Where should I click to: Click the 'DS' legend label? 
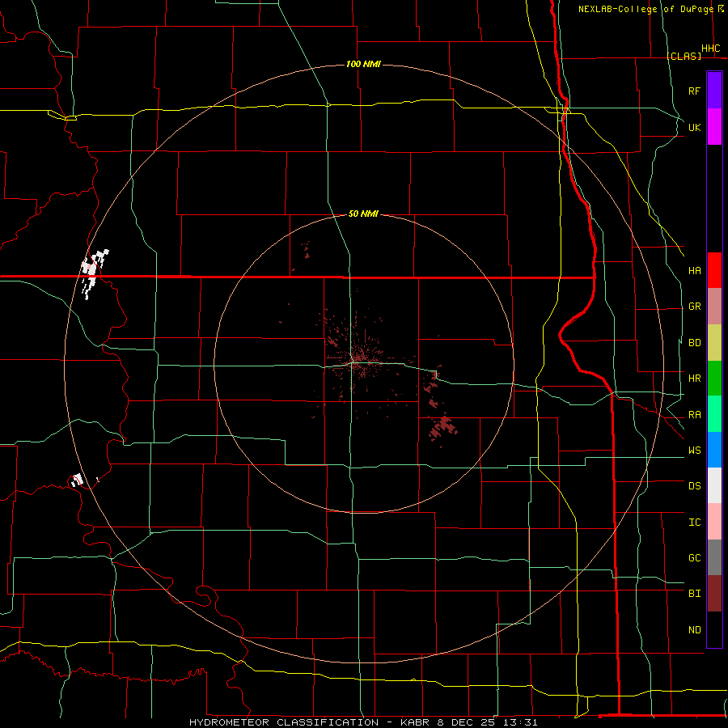pyautogui.click(x=694, y=485)
